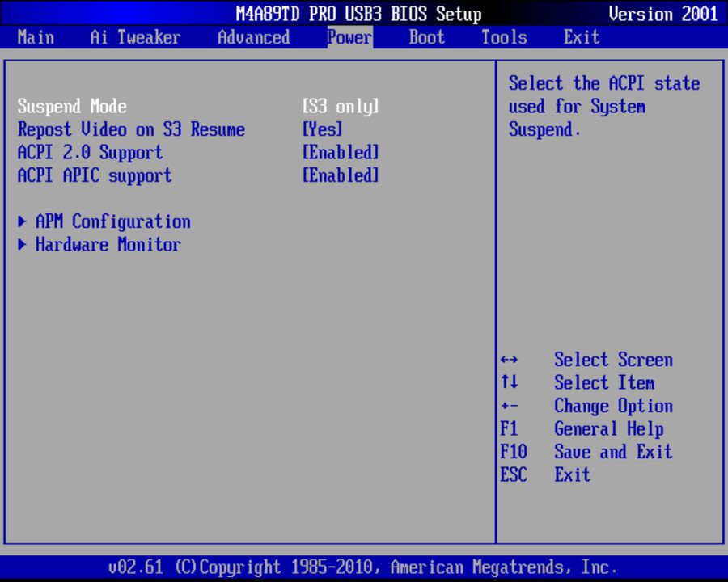The height and width of the screenshot is (582, 728).
Task: Change the Suspend Mode value S3 only
Action: [x=341, y=106]
